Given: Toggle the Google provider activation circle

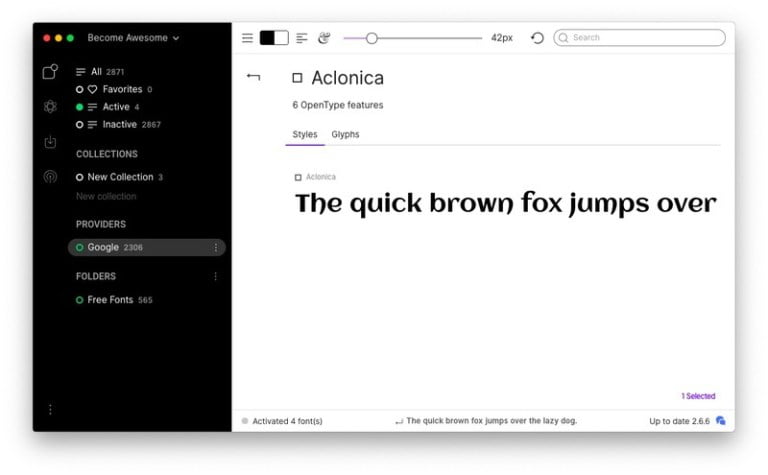Looking at the screenshot, I should [x=79, y=247].
